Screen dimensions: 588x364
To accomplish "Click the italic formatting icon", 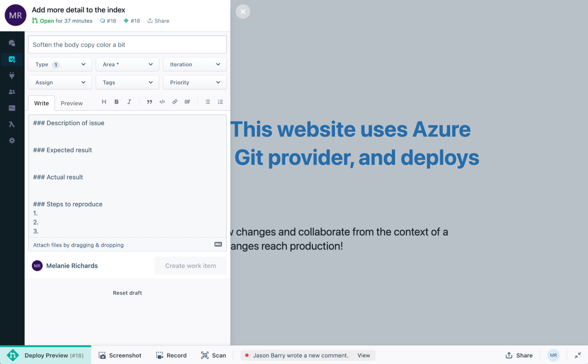I will 129,102.
